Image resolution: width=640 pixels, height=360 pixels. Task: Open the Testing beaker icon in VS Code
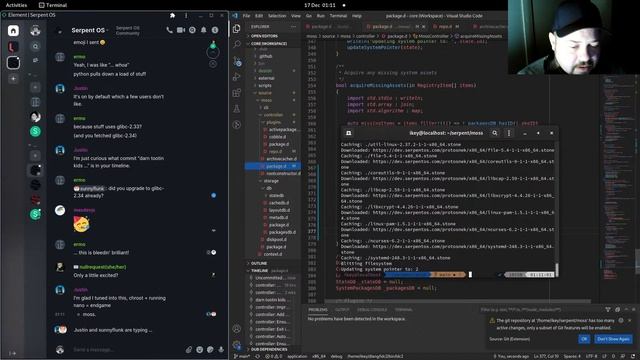(236, 109)
